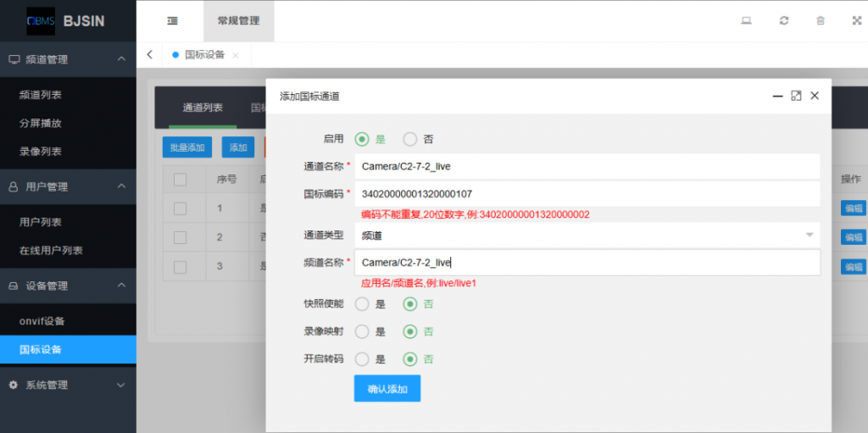Maximize the 添加国标通道 dialog
This screenshot has width=868, height=433.
coord(796,96)
